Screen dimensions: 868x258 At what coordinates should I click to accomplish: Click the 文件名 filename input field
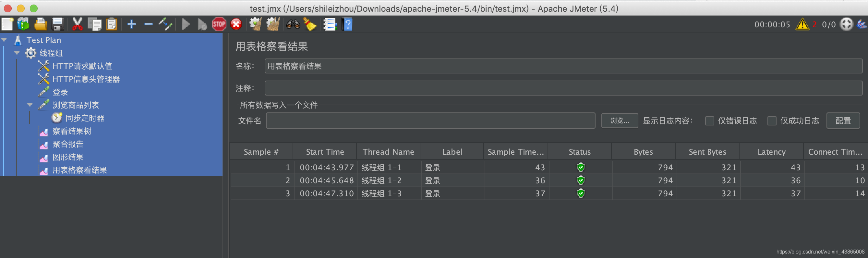(x=430, y=121)
